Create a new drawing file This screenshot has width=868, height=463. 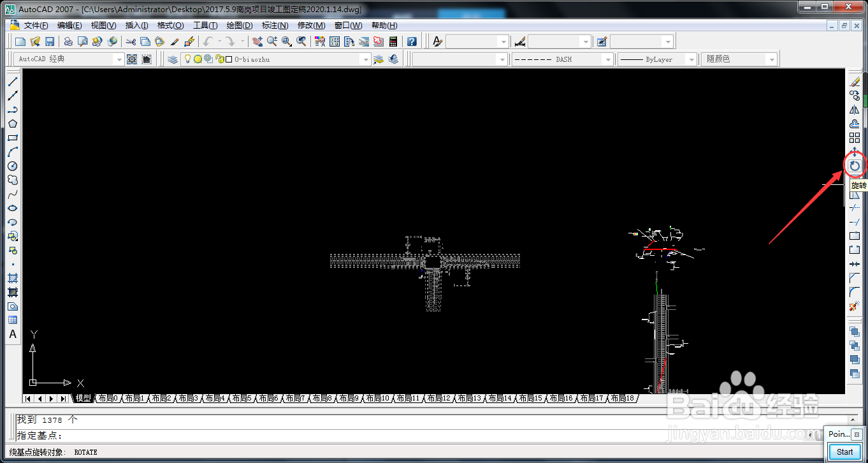coord(20,41)
